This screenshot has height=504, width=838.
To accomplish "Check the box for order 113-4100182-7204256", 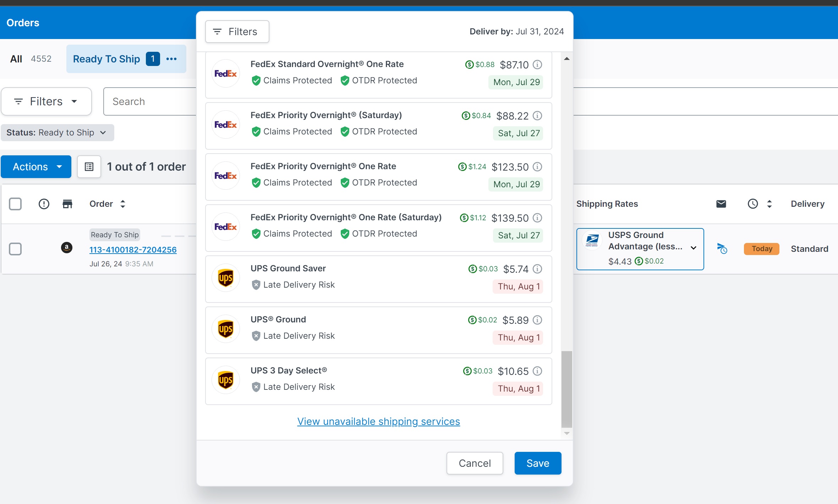I will click(x=15, y=249).
